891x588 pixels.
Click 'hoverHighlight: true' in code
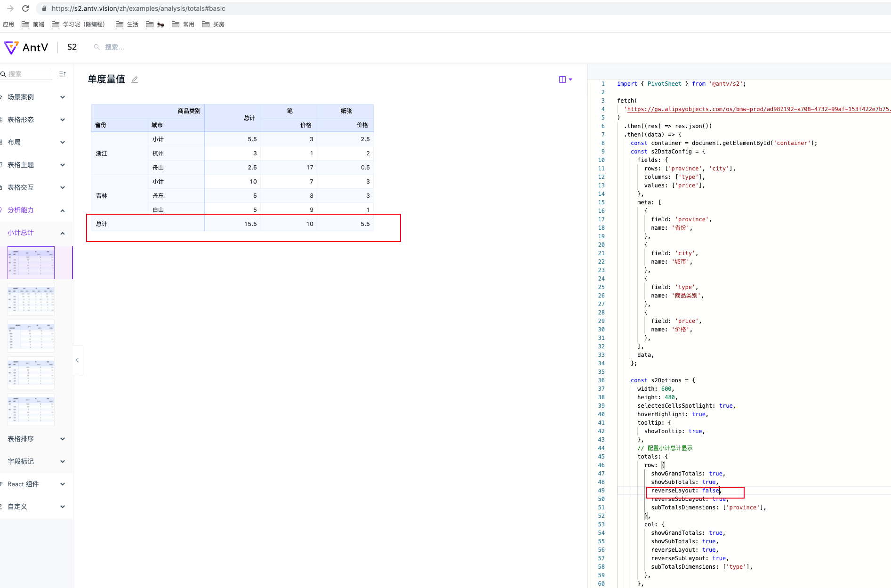click(672, 414)
